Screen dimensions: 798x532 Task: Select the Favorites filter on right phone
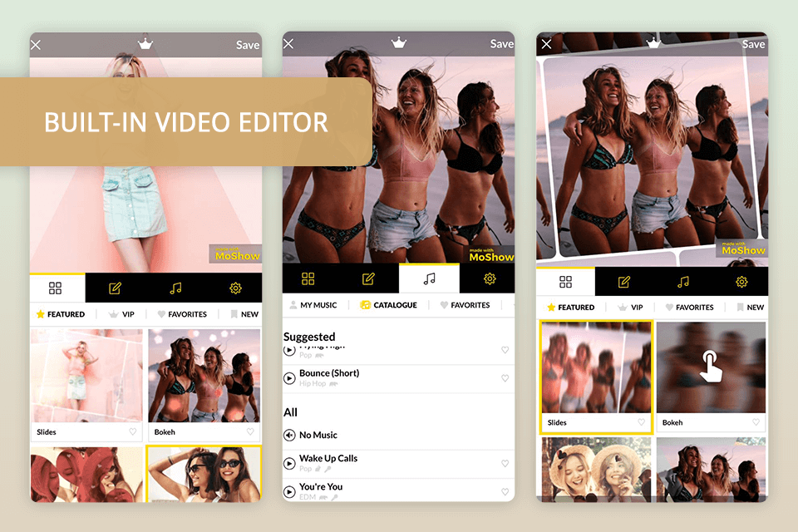(690, 307)
